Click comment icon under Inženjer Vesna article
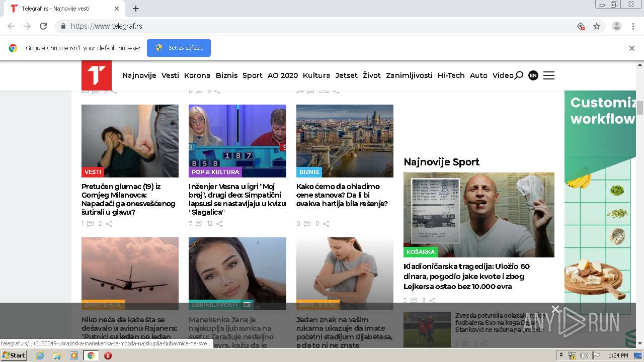 click(x=199, y=224)
